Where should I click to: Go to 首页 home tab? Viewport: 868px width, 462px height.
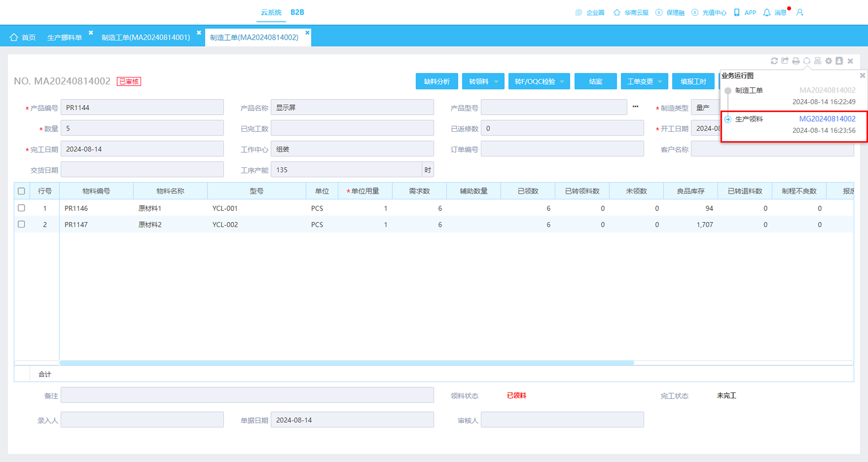(x=23, y=37)
